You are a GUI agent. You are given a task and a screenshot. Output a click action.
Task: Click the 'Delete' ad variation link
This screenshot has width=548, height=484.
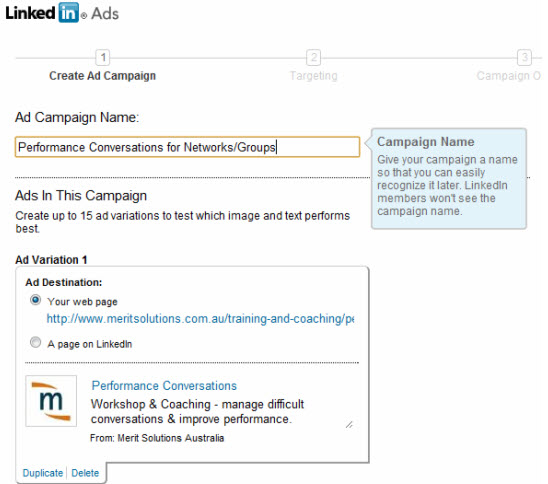point(85,473)
